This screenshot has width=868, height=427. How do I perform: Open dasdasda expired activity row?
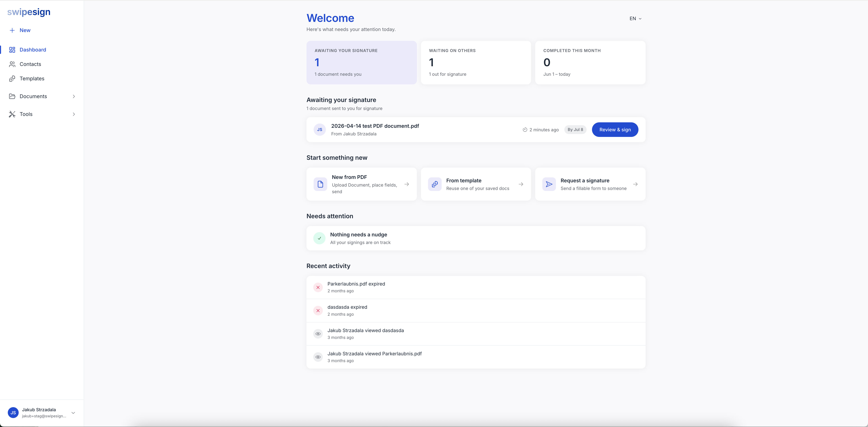coord(476,310)
